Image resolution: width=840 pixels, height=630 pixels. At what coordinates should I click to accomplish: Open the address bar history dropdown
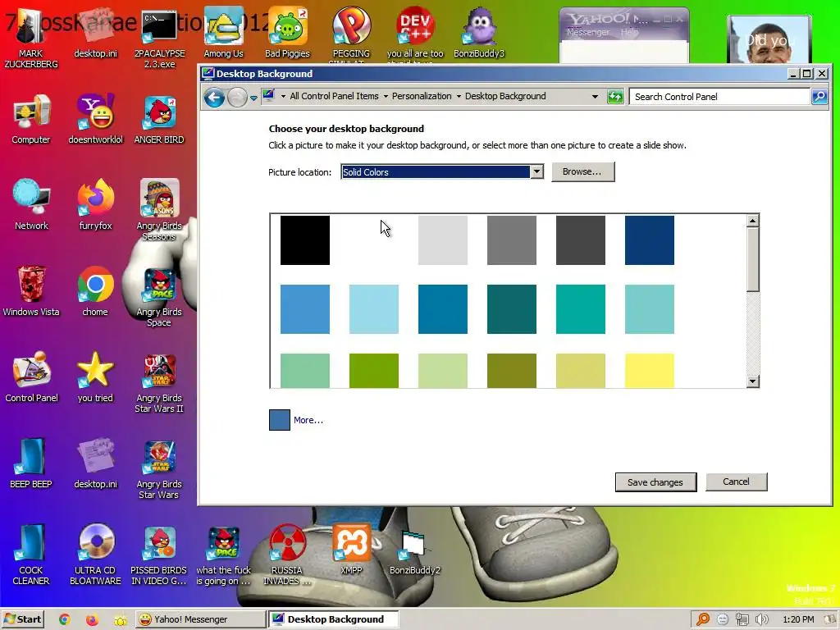click(x=595, y=97)
